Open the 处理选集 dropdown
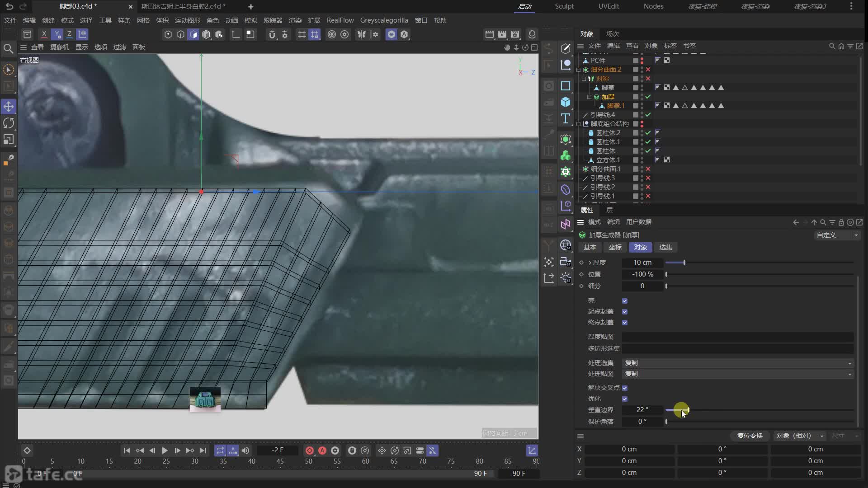868x488 pixels. 738,363
